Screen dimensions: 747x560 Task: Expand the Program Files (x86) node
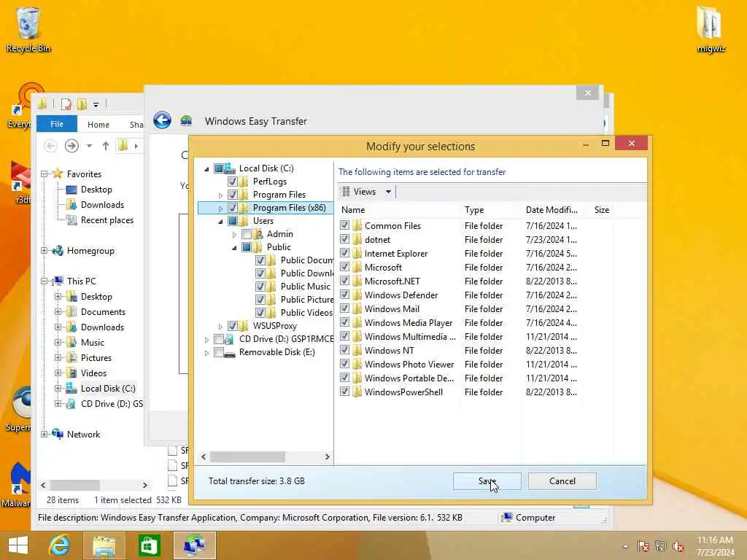click(220, 208)
